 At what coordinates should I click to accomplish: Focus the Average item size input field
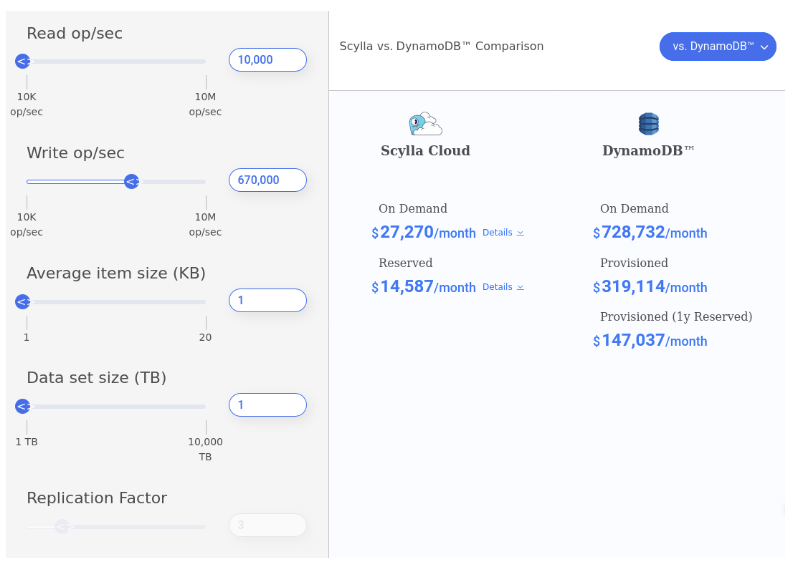click(x=268, y=300)
